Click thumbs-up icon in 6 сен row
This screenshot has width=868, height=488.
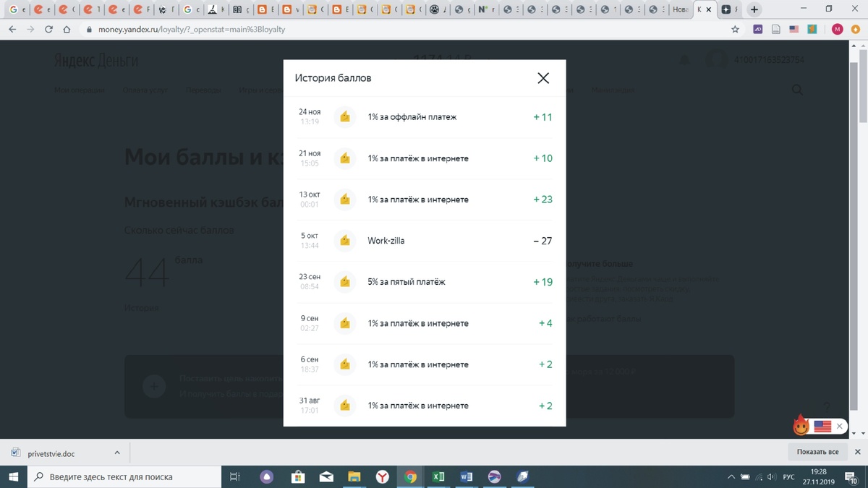click(x=345, y=364)
